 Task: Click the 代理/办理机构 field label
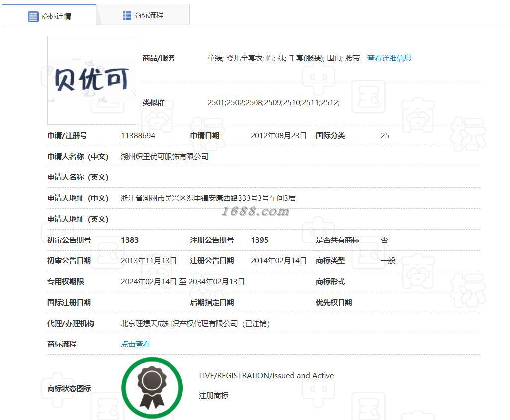(71, 324)
